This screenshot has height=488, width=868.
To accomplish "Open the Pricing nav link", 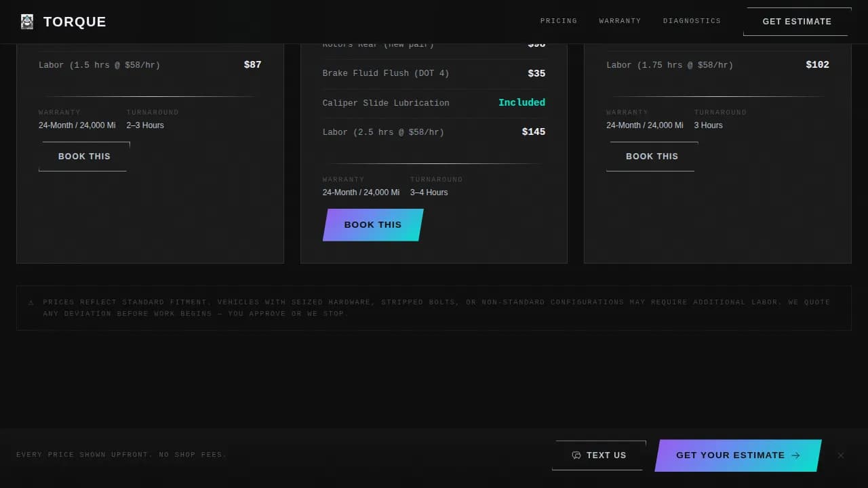I will (559, 21).
